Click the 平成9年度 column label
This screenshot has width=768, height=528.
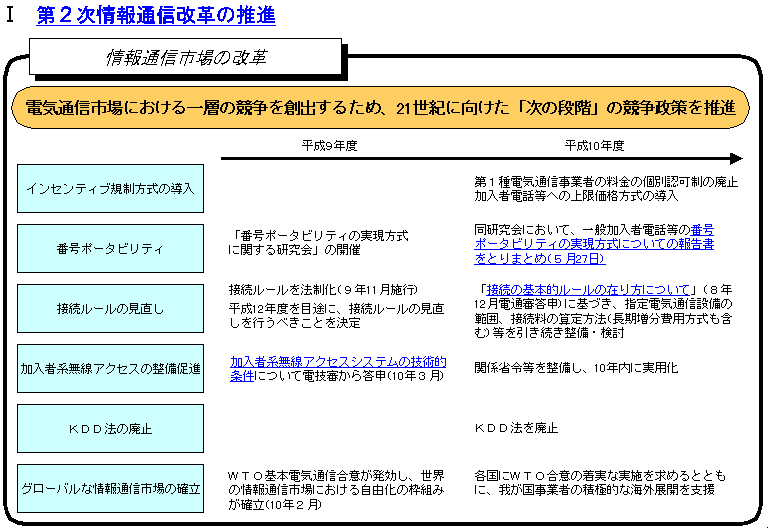point(330,145)
